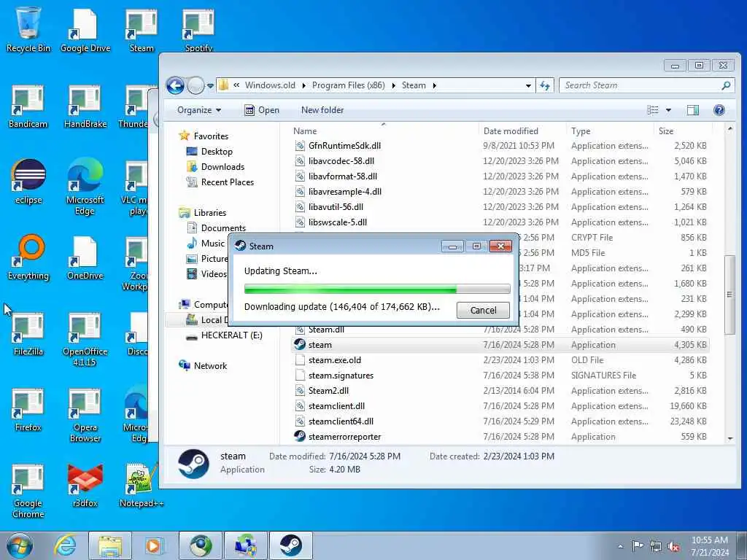The width and height of the screenshot is (747, 560).
Task: Select the steam.signatures file
Action: click(341, 376)
